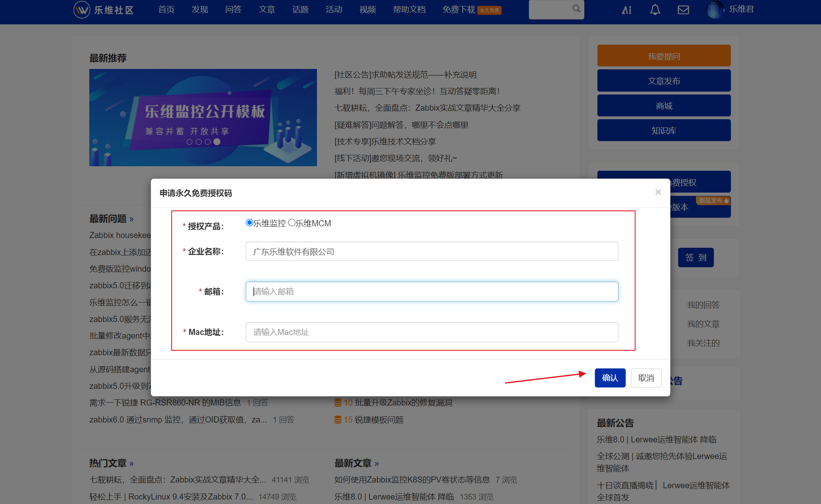Screen dimensions: 821x504
Task: Open 乐维8.0 | Lerwee运维智能体 降临 announcement
Action: (x=657, y=440)
